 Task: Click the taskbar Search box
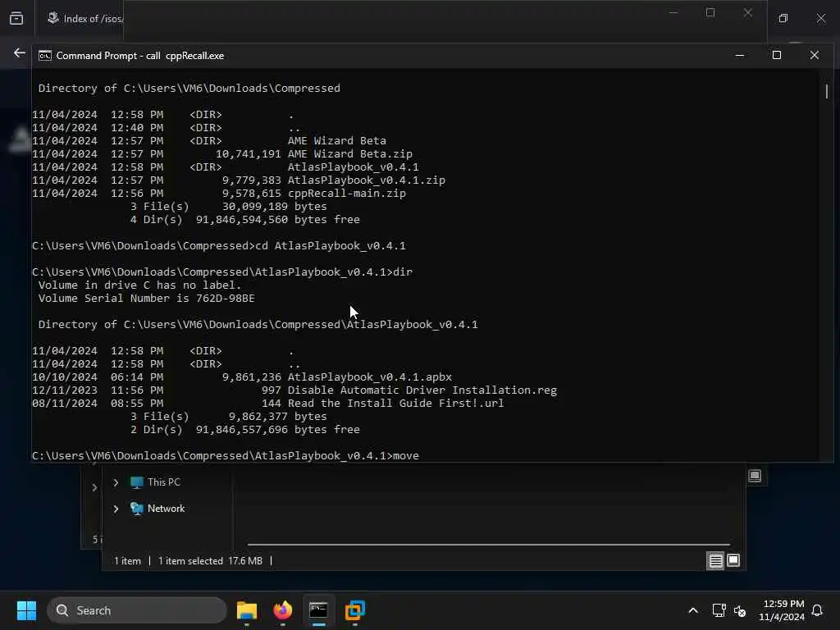pyautogui.click(x=137, y=610)
